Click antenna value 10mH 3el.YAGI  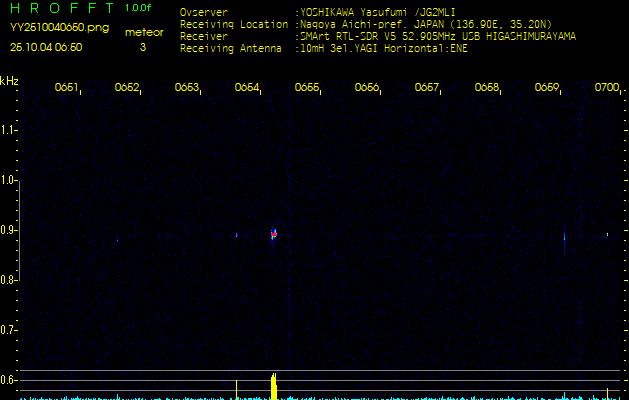pos(339,49)
